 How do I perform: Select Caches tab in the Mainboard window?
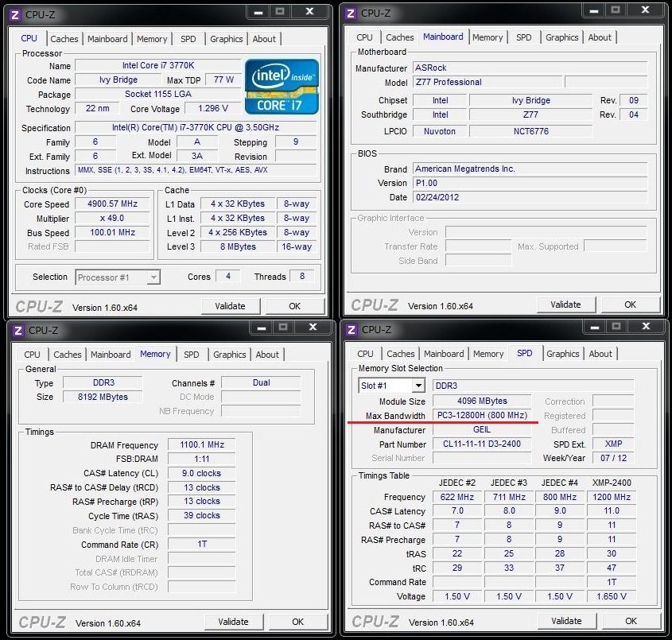click(x=400, y=37)
